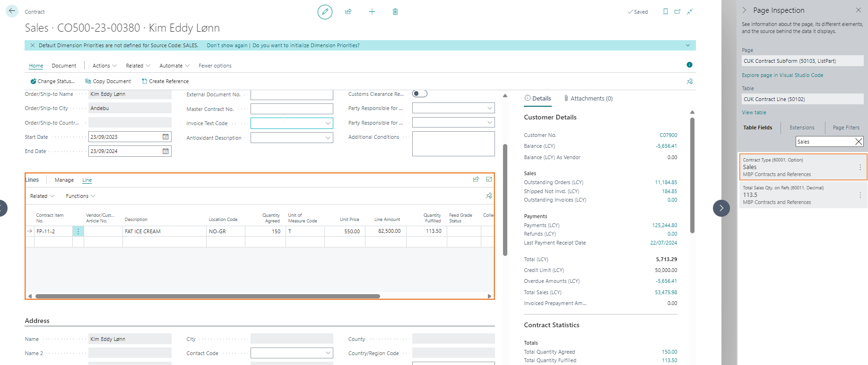Click the plus icon to create new contract
This screenshot has width=868, height=365.
tap(372, 12)
